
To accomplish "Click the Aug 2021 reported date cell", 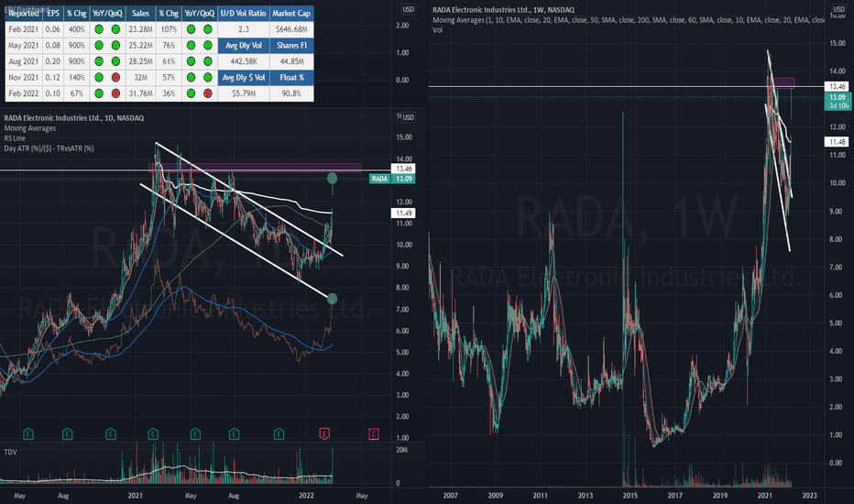I will pos(24,61).
